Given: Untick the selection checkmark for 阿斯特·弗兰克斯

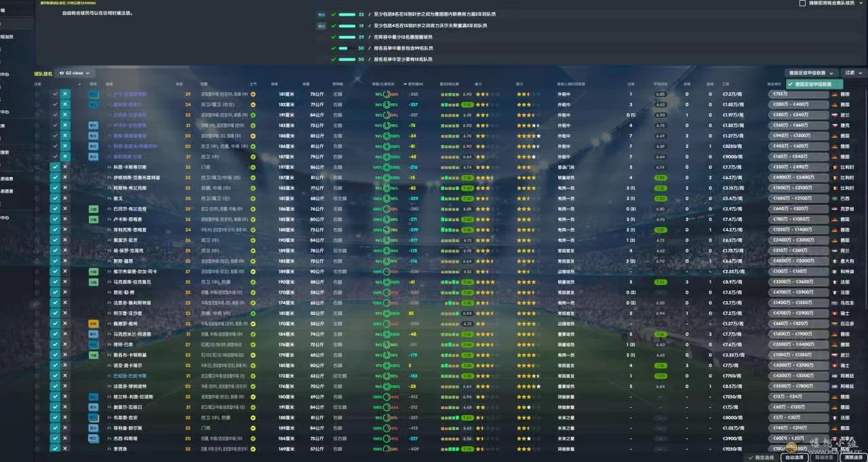Looking at the screenshot, I should (55, 188).
